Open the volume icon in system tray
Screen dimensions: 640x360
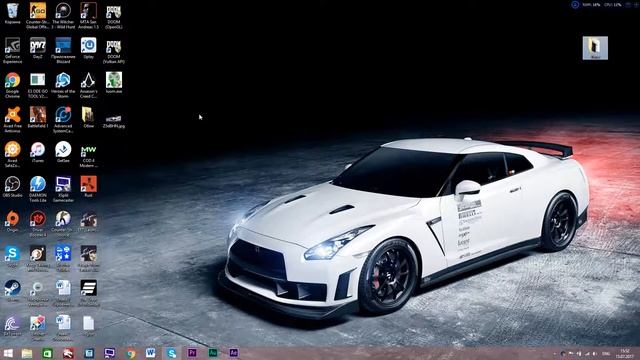595,353
